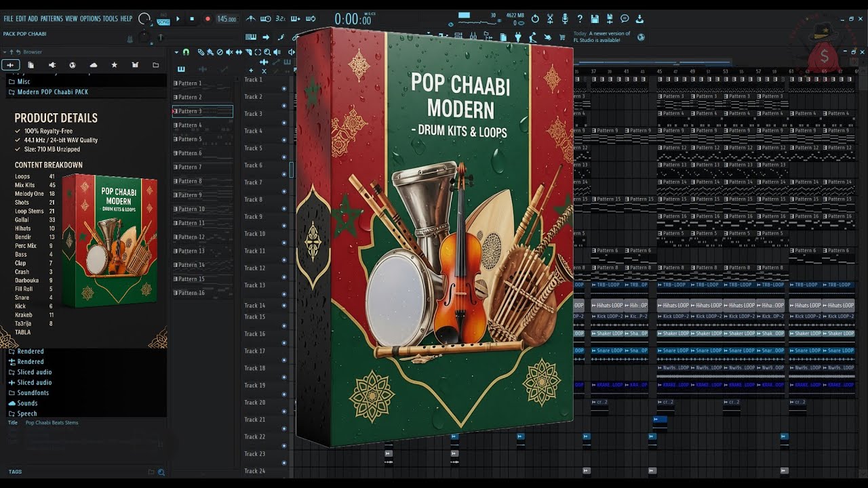The image size is (868, 488).
Task: Open the undo history circular arrow icon
Action: (535, 19)
